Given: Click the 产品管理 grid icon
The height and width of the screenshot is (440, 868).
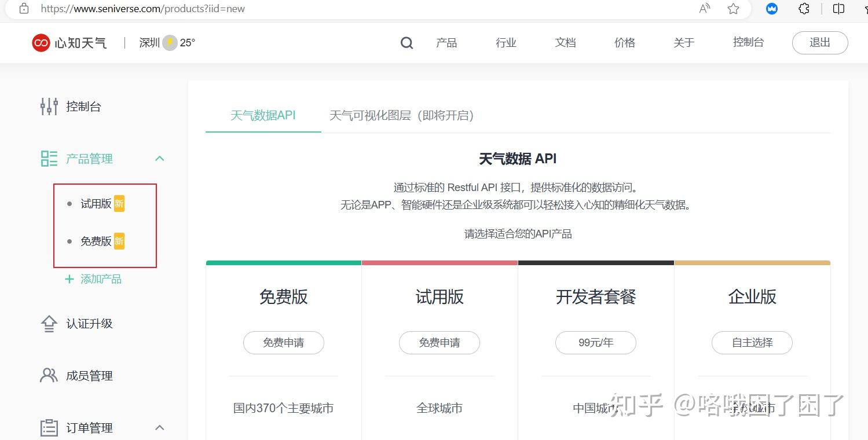Looking at the screenshot, I should click(x=49, y=158).
